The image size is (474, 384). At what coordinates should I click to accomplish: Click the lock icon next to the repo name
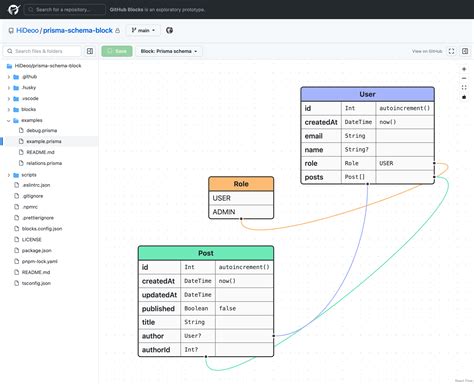pos(117,31)
